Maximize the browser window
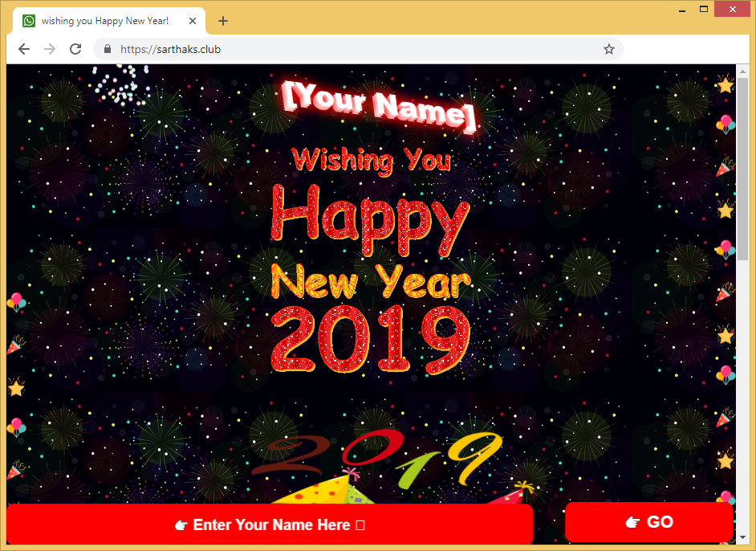756x551 pixels. (704, 9)
